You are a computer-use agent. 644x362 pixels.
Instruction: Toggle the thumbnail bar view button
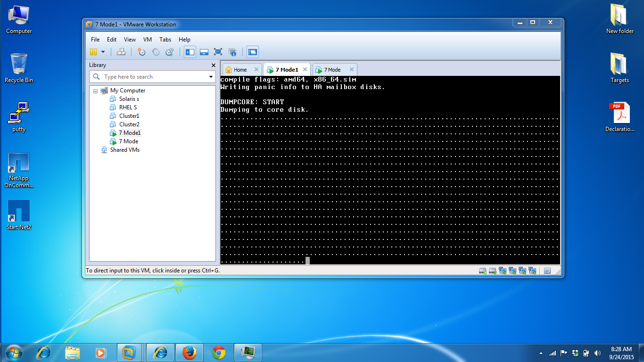pos(204,52)
